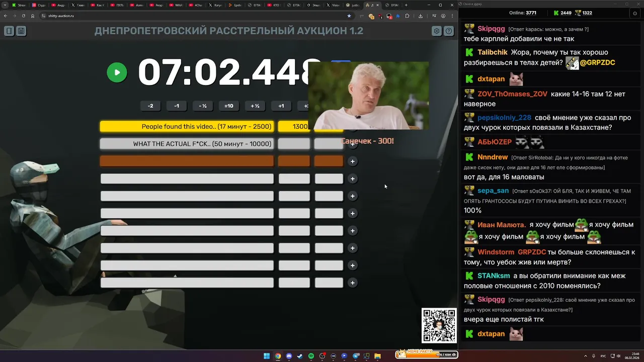Open Telegram from the taskbar
Image resolution: width=644 pixels, height=362 pixels.
coord(356,356)
